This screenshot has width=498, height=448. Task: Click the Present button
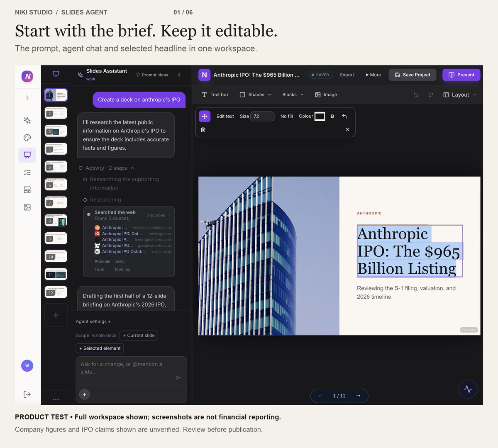point(461,75)
